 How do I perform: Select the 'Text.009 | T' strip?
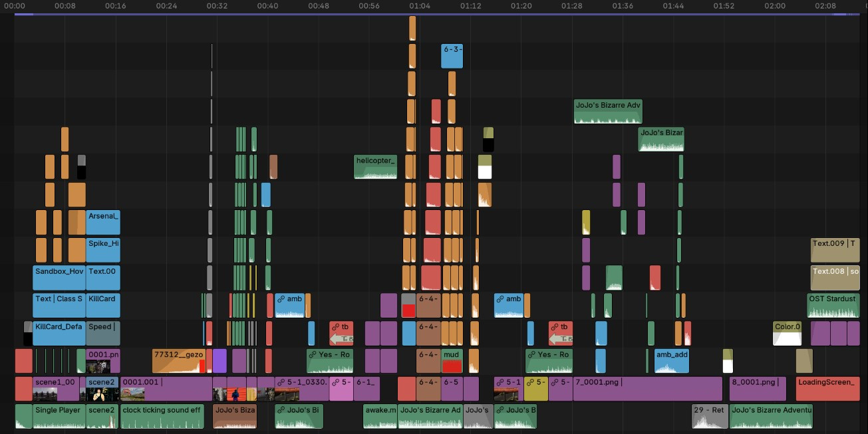coord(835,251)
